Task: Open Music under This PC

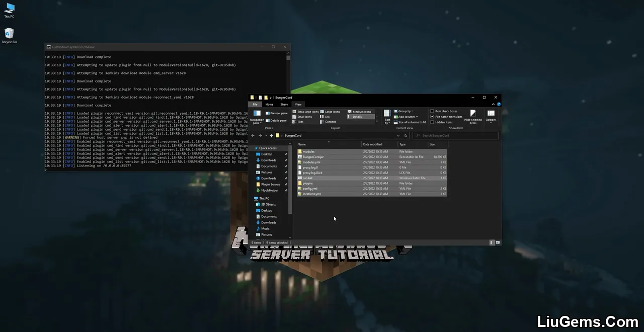Action: click(x=265, y=228)
